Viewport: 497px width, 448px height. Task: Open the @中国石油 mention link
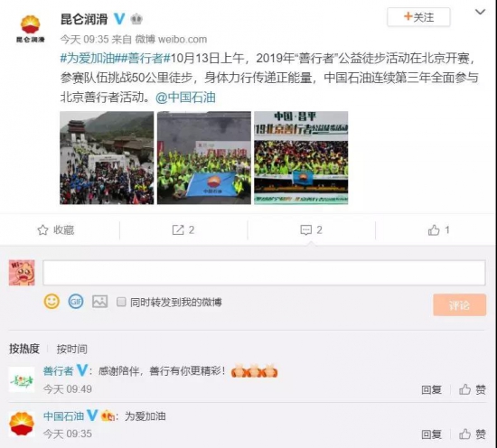point(185,98)
